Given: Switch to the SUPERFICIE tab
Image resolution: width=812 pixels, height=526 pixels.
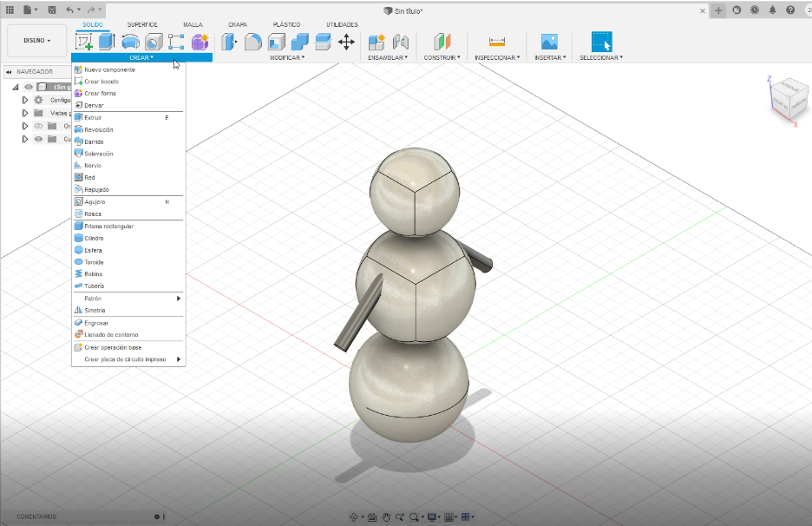Looking at the screenshot, I should point(142,24).
